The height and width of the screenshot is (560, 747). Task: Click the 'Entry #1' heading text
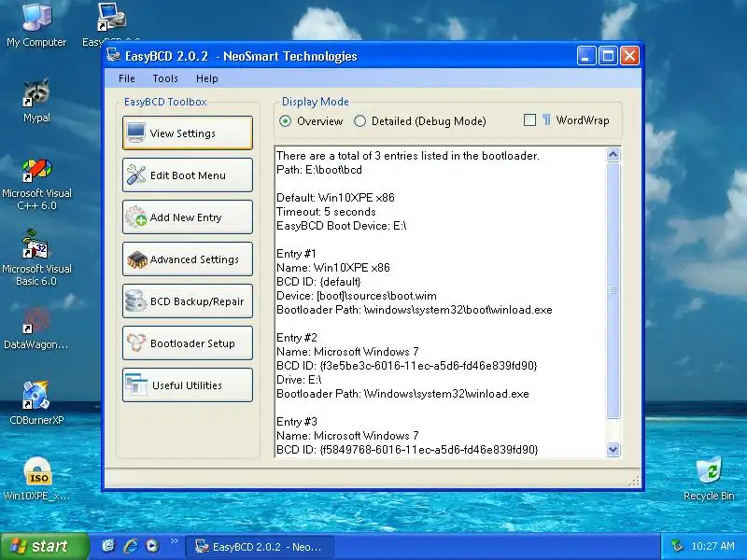click(296, 254)
